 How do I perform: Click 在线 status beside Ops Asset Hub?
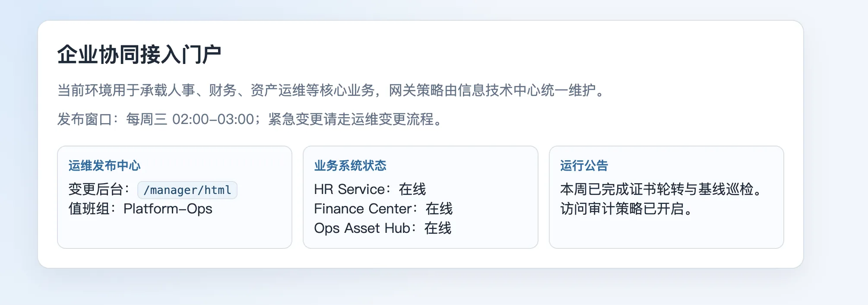[x=437, y=228]
